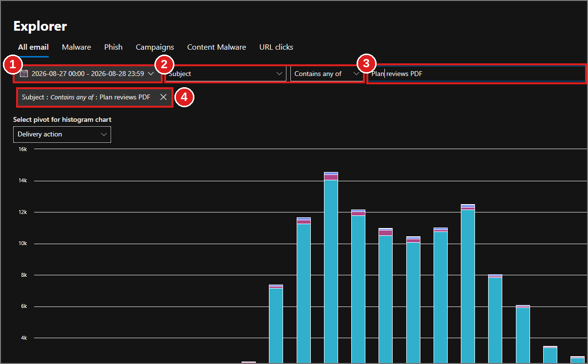Open the Delivery action pivot dropdown
The width and height of the screenshot is (588, 364).
tap(62, 134)
